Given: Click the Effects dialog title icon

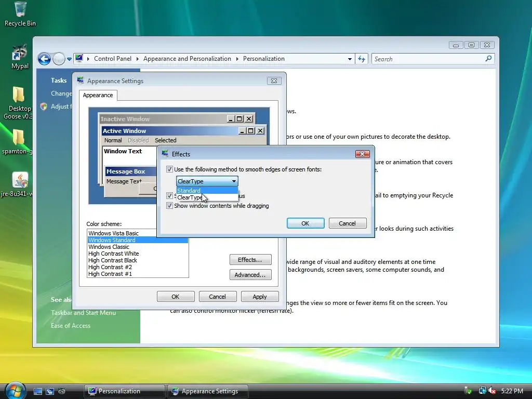Looking at the screenshot, I should pyautogui.click(x=165, y=154).
